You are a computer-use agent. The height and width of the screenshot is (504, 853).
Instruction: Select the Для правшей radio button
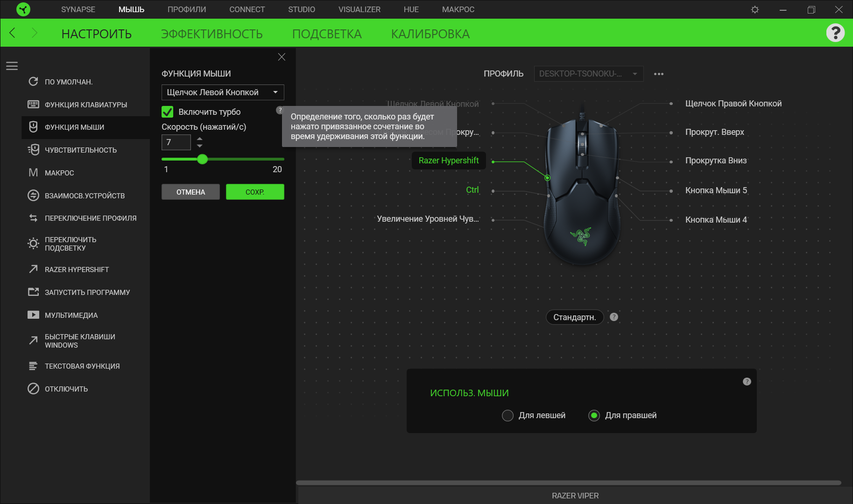click(x=594, y=415)
